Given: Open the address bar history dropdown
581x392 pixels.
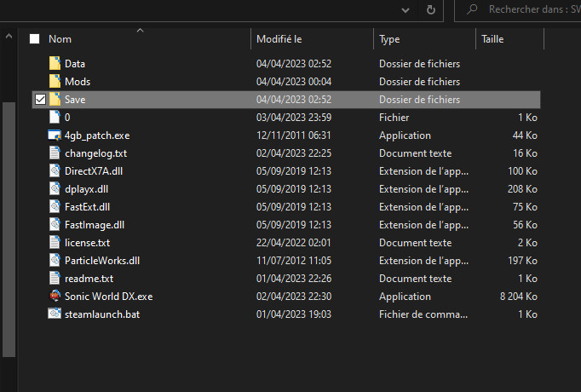Looking at the screenshot, I should [x=406, y=10].
